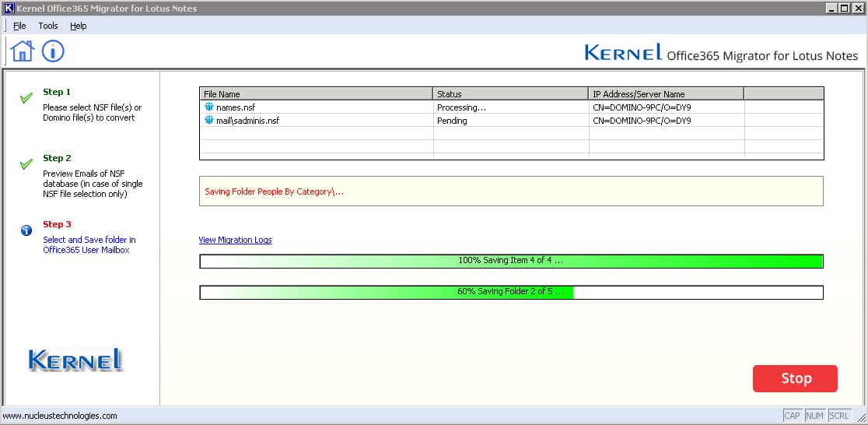Click the Home toolbar icon
The height and width of the screenshot is (425, 868).
22,51
